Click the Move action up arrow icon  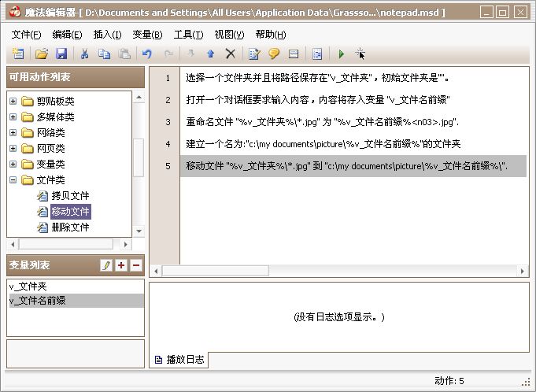(x=211, y=54)
